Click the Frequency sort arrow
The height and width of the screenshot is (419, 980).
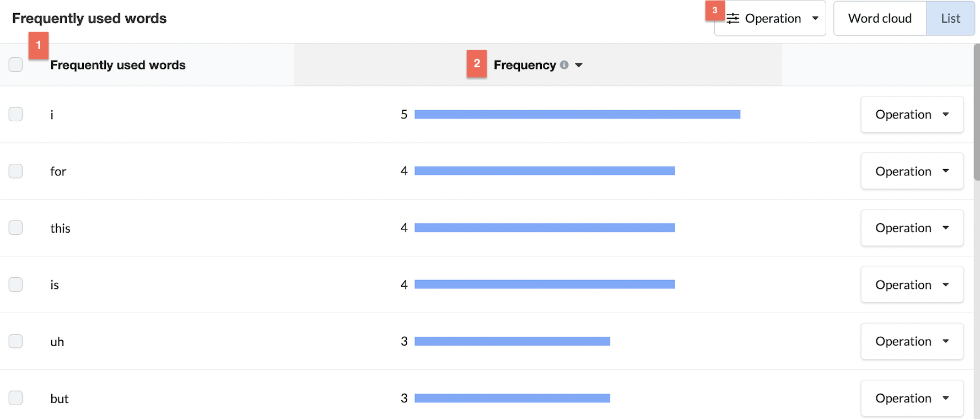[x=579, y=65]
